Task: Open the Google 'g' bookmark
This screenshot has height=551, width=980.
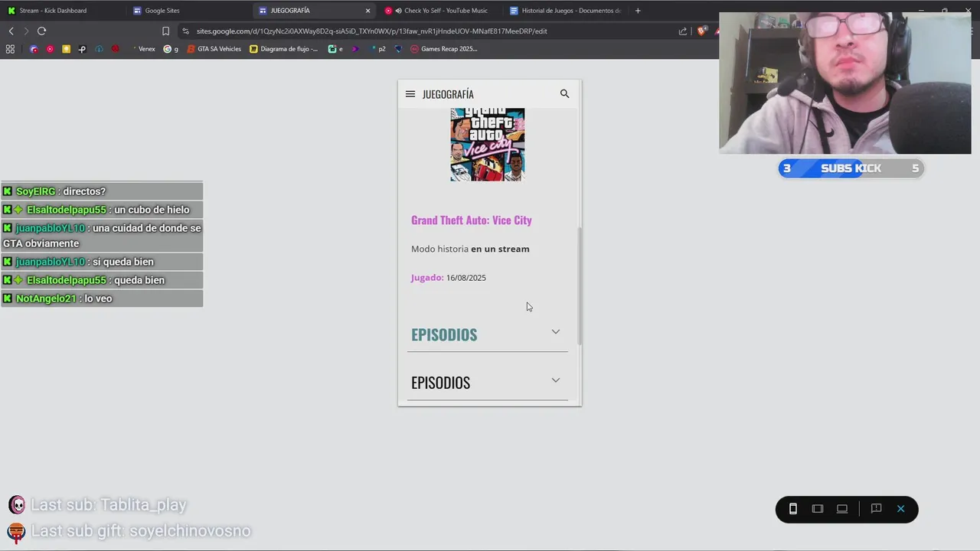Action: (x=171, y=49)
